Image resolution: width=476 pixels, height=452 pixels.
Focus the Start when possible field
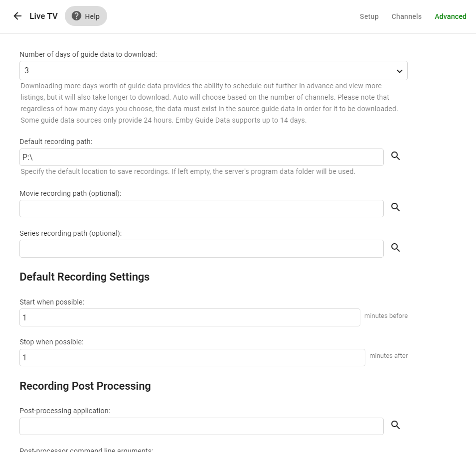pyautogui.click(x=189, y=317)
